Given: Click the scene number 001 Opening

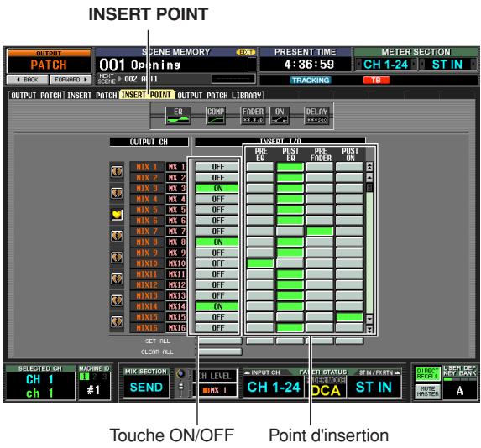Looking at the screenshot, I should [173, 65].
